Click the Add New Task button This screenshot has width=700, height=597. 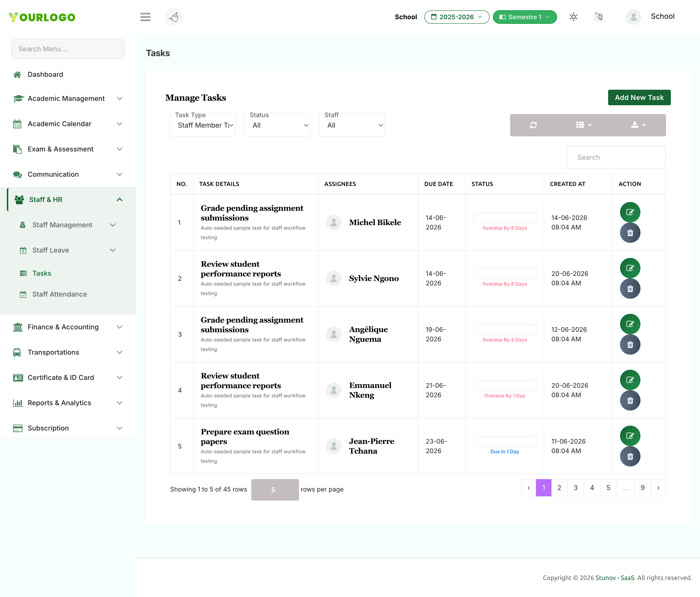click(639, 98)
